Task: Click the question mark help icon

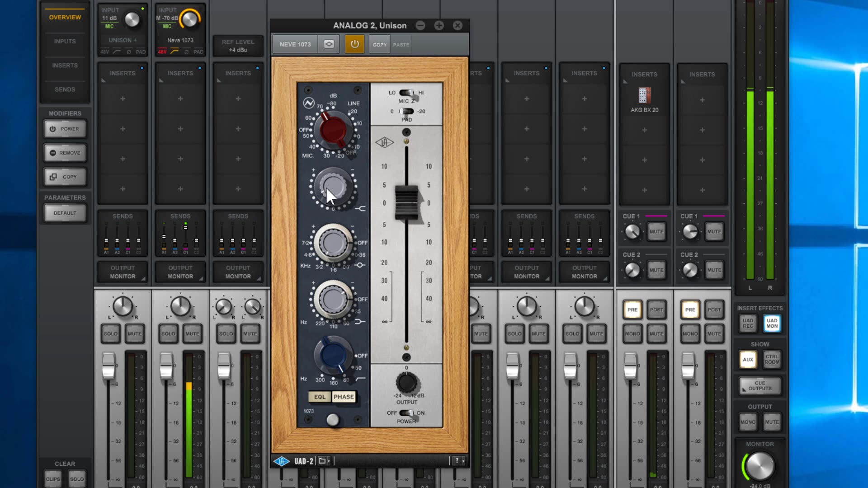Action: 458,460
